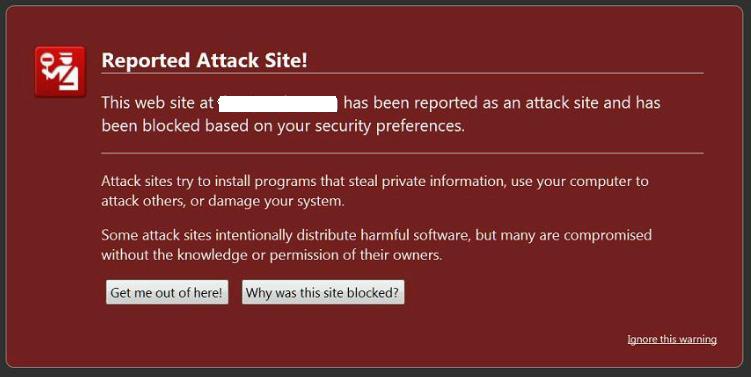751x377 pixels.
Task: Click the Get me out of here! button
Action: point(167,292)
